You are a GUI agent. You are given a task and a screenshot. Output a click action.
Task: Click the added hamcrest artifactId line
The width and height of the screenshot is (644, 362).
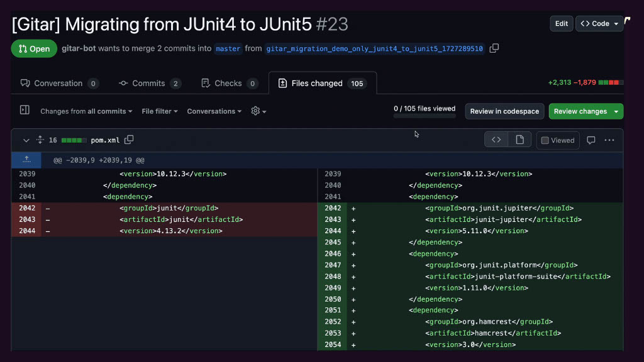493,333
